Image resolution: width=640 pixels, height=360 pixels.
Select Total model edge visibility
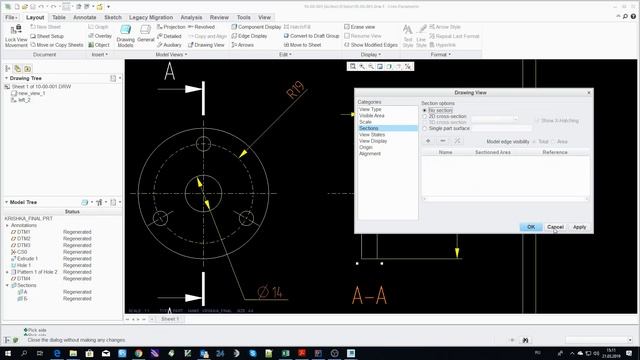pyautogui.click(x=534, y=142)
